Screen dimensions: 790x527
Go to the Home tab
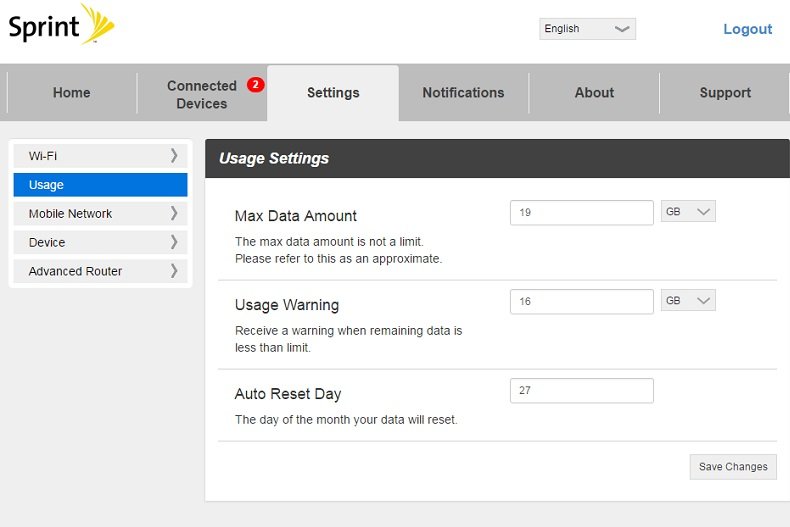(x=72, y=93)
